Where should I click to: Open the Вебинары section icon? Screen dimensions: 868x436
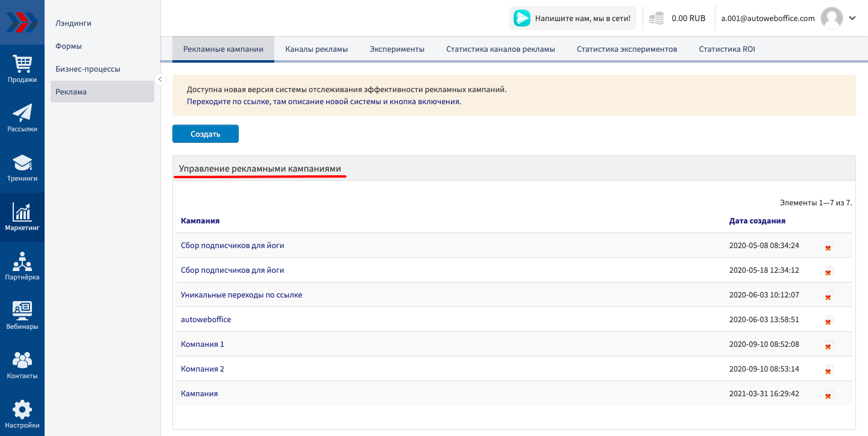pos(22,316)
